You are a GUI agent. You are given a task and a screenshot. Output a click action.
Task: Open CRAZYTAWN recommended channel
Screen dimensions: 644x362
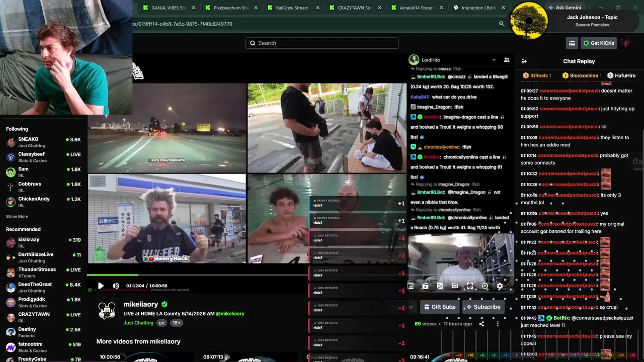[43, 317]
